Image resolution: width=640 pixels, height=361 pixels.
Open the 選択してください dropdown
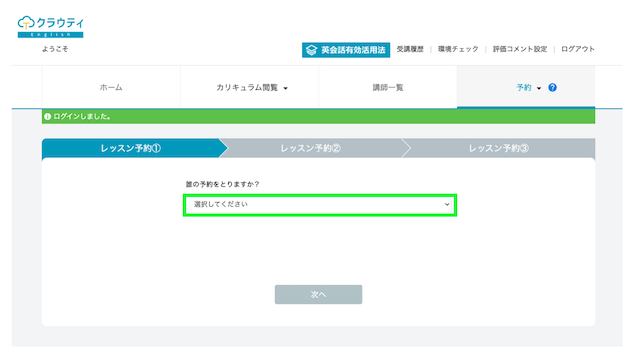tap(320, 205)
